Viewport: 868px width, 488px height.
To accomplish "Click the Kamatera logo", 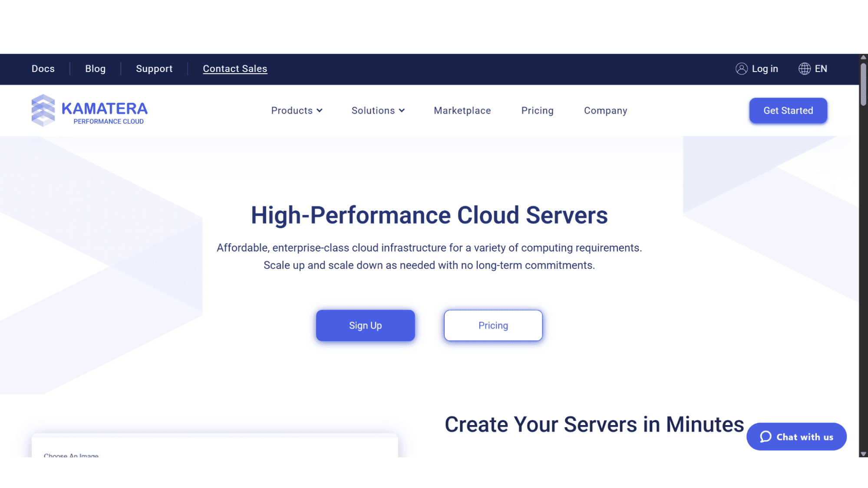I will (89, 110).
